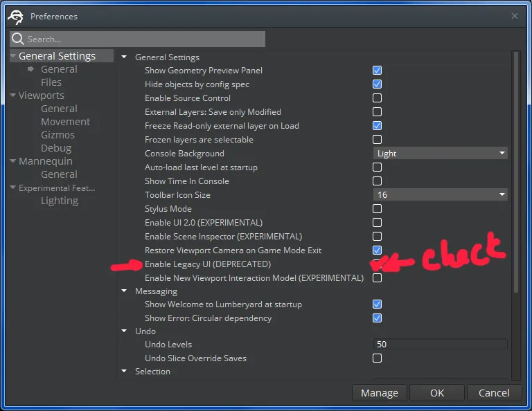Open Toolbar Icon Size dropdown

click(441, 195)
